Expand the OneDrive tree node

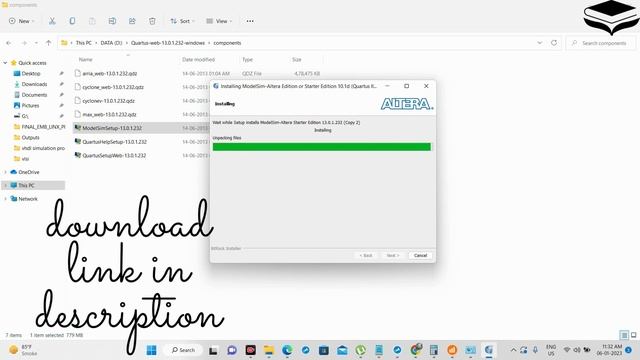[x=5, y=172]
